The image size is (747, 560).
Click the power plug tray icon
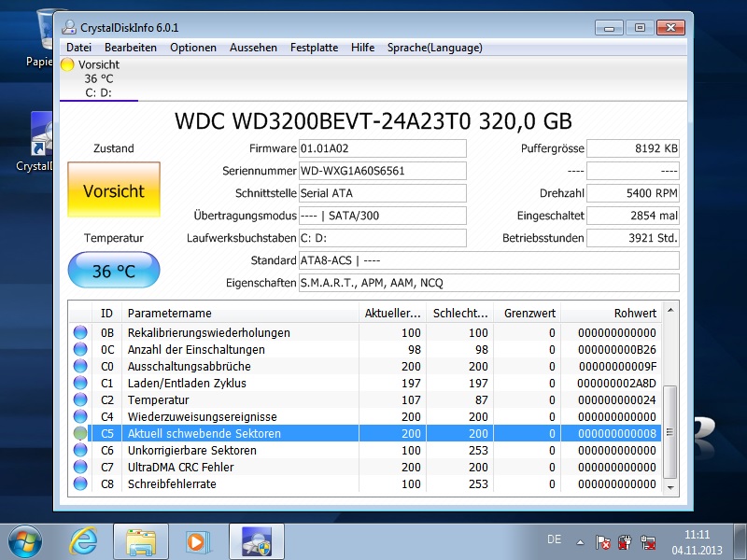[625, 542]
